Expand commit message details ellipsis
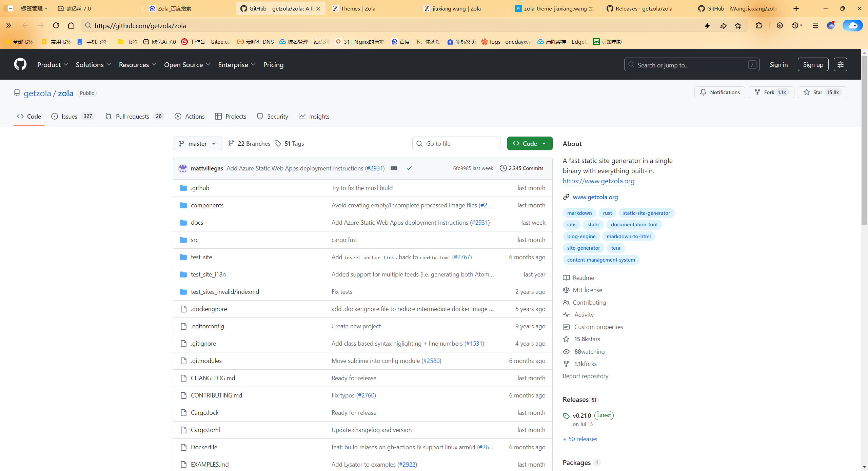The width and height of the screenshot is (868, 471). (394, 168)
